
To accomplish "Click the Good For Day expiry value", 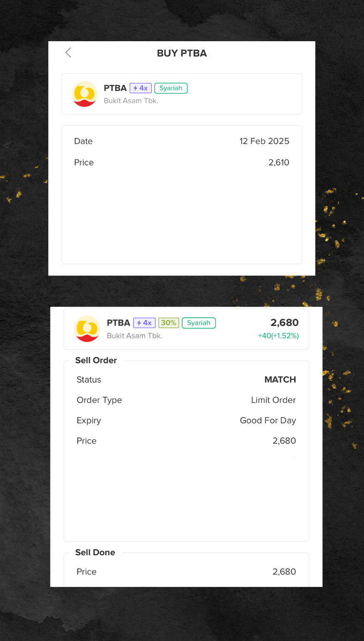I will pos(268,420).
